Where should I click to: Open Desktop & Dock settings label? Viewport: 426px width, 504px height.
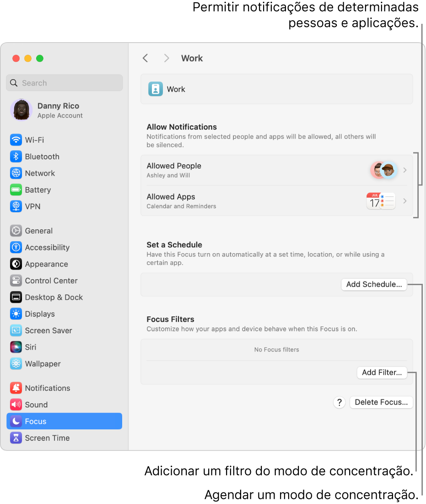click(54, 298)
